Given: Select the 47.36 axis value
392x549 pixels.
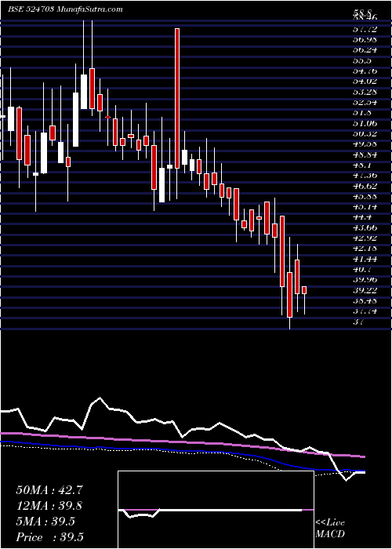Looking at the screenshot, I should pos(365,176).
